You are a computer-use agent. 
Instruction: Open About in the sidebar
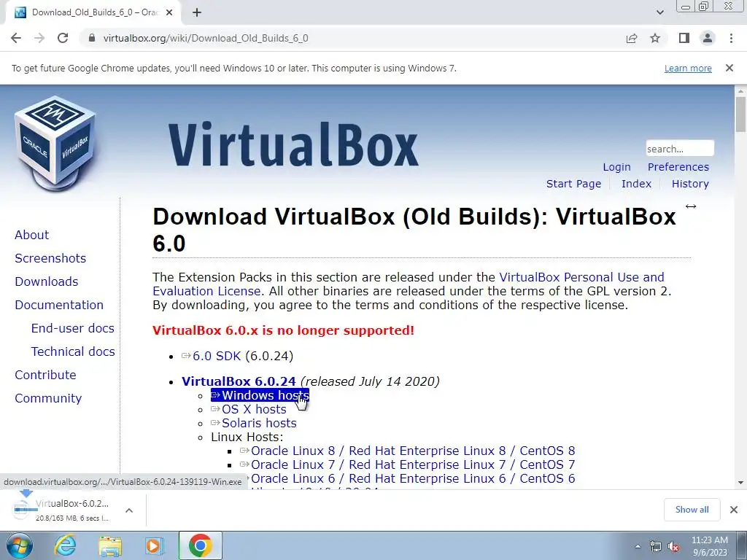pyautogui.click(x=31, y=235)
